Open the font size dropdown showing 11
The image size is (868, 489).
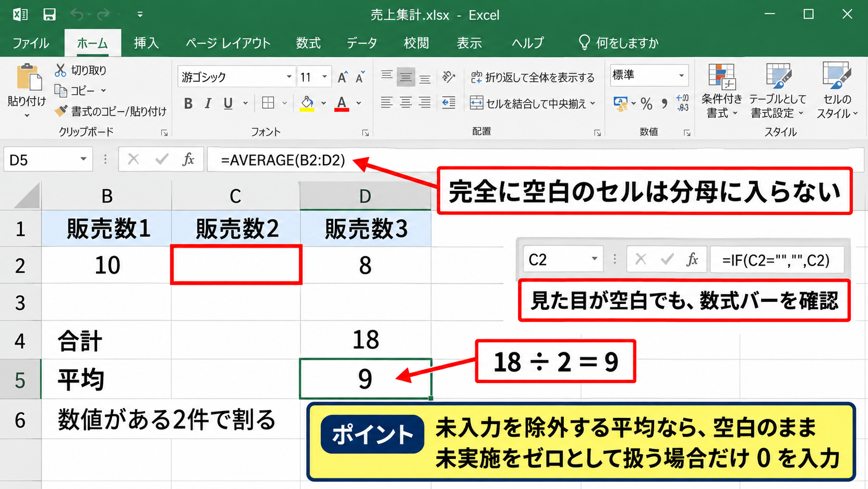point(324,77)
